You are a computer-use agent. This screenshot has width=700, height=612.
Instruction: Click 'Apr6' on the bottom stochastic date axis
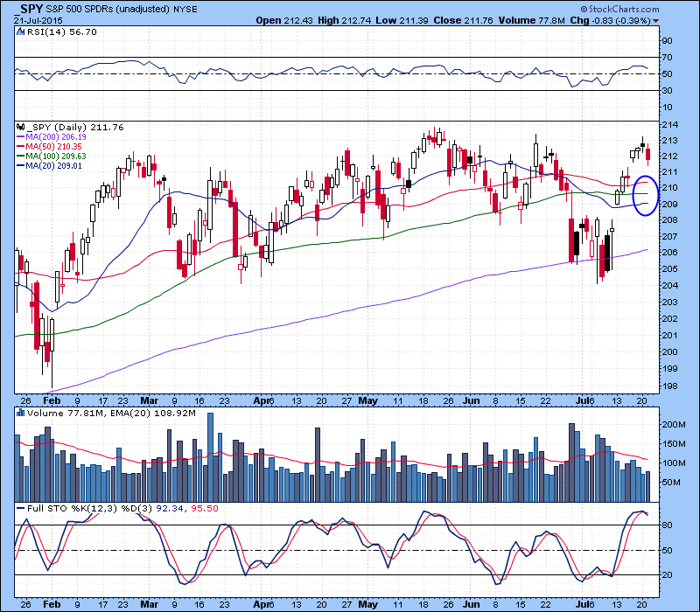click(263, 604)
